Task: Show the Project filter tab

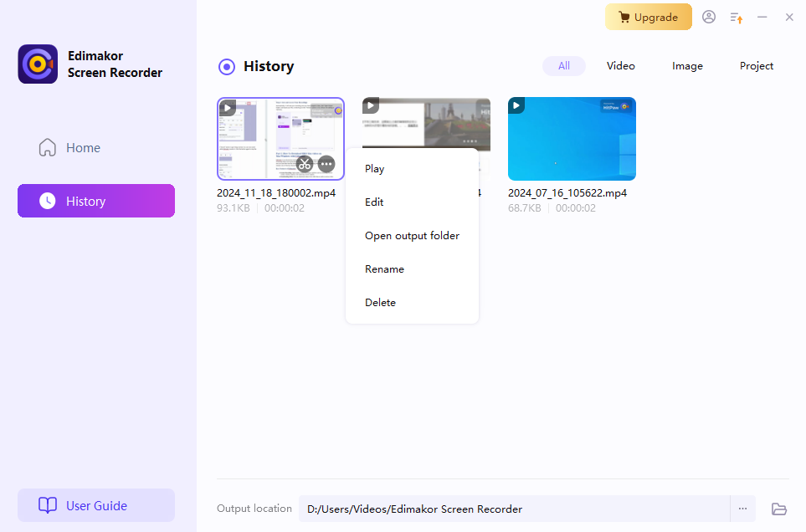Action: click(757, 66)
